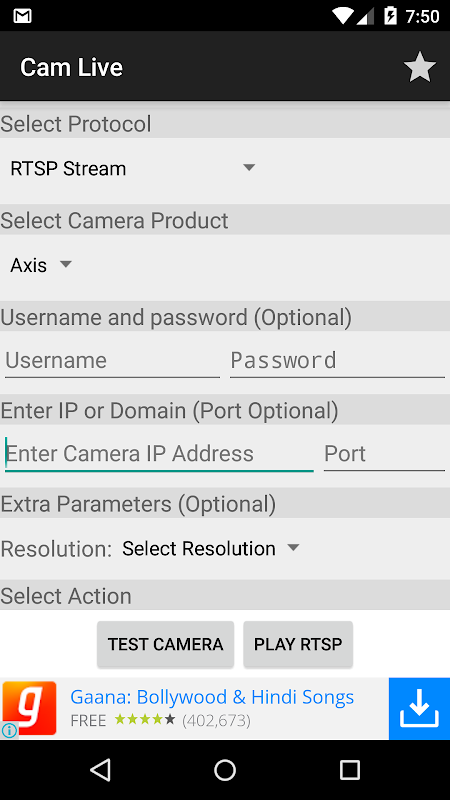Expand the Axis camera product dropdown
Image resolution: width=450 pixels, height=800 pixels.
click(x=41, y=265)
